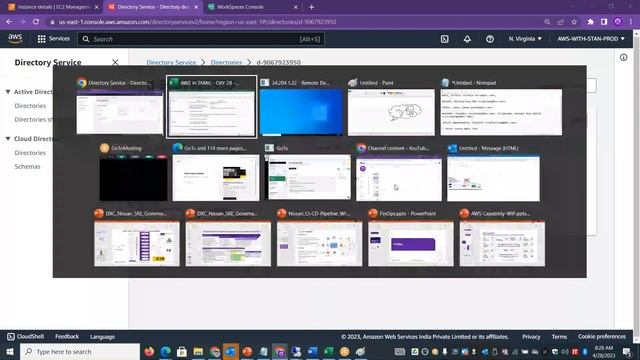This screenshot has height=360, width=640.
Task: Open the Windows notification center icon
Action: pos(627,351)
